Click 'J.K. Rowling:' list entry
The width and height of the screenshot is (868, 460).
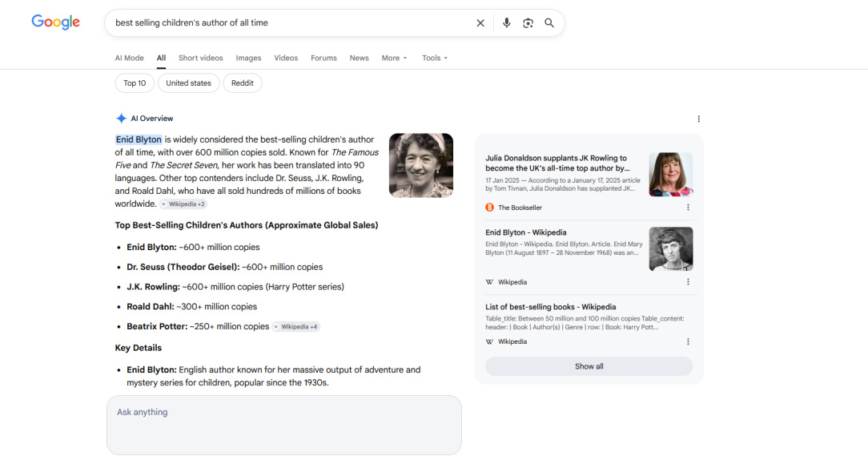[x=153, y=287]
